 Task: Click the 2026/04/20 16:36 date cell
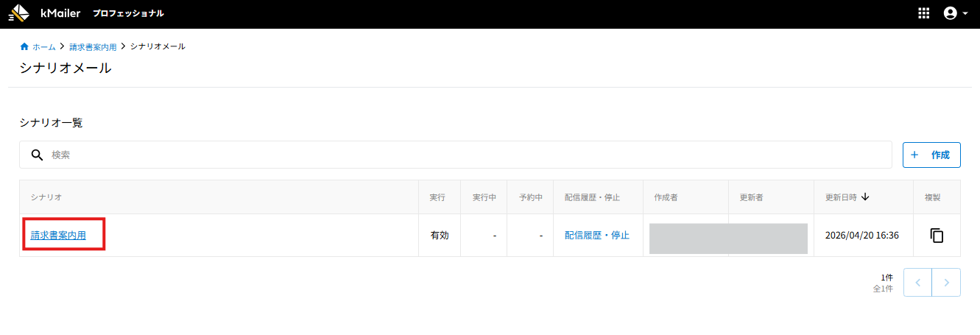862,236
